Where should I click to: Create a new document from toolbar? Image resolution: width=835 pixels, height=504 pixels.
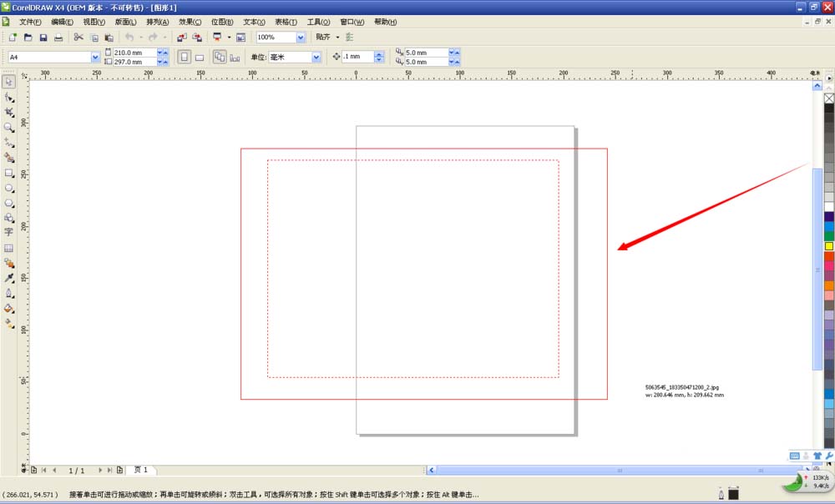tap(13, 38)
